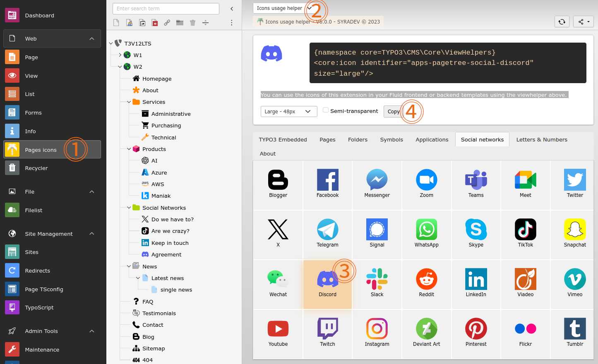Image resolution: width=598 pixels, height=364 pixels.
Task: Pick the LinkedIn icon tile
Action: pyautogui.click(x=476, y=284)
